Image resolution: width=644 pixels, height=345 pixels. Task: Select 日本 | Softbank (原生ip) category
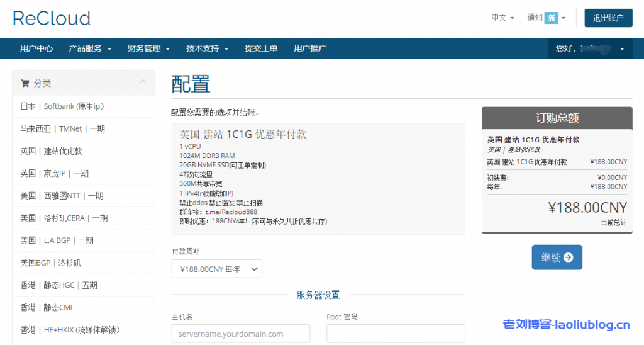click(x=84, y=106)
